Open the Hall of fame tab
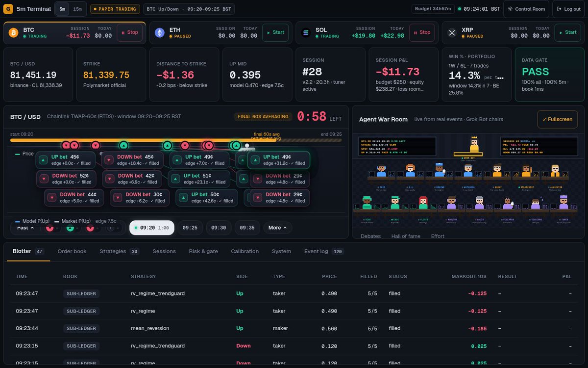 pyautogui.click(x=406, y=236)
